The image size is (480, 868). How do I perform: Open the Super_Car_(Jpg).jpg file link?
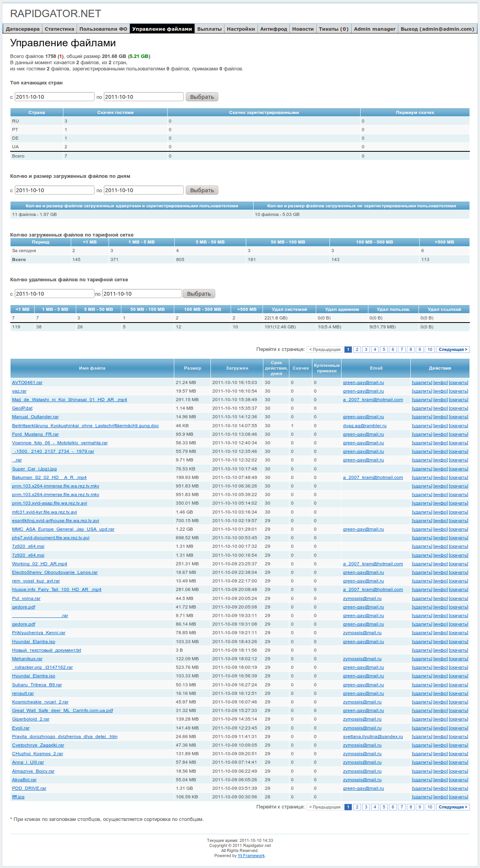34,469
